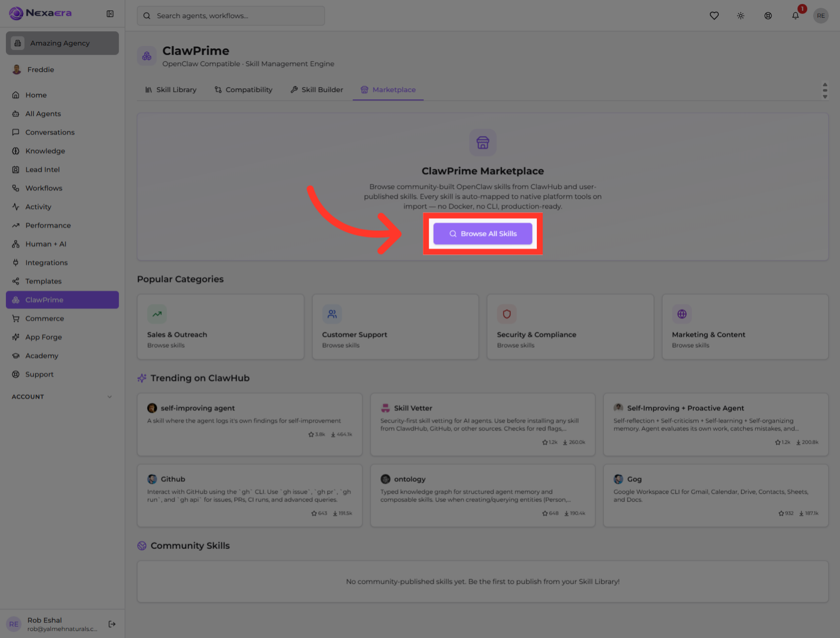The image size is (840, 638).
Task: Go to Integrations
Action: click(62, 262)
